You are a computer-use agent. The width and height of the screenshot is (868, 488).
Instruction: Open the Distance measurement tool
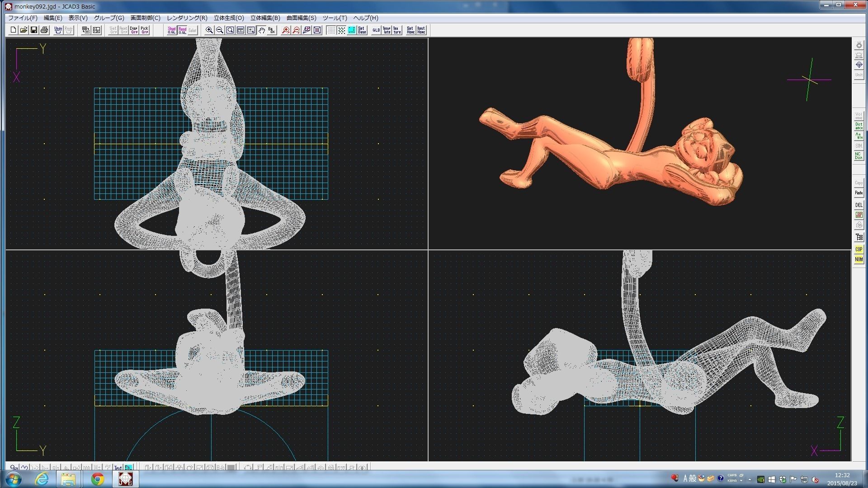point(859,126)
